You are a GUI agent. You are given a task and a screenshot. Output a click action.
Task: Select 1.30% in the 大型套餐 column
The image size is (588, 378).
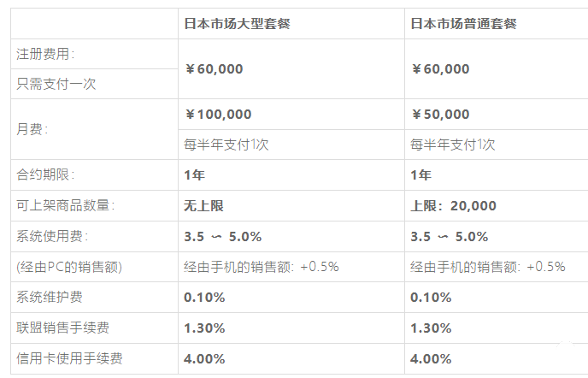tap(204, 328)
